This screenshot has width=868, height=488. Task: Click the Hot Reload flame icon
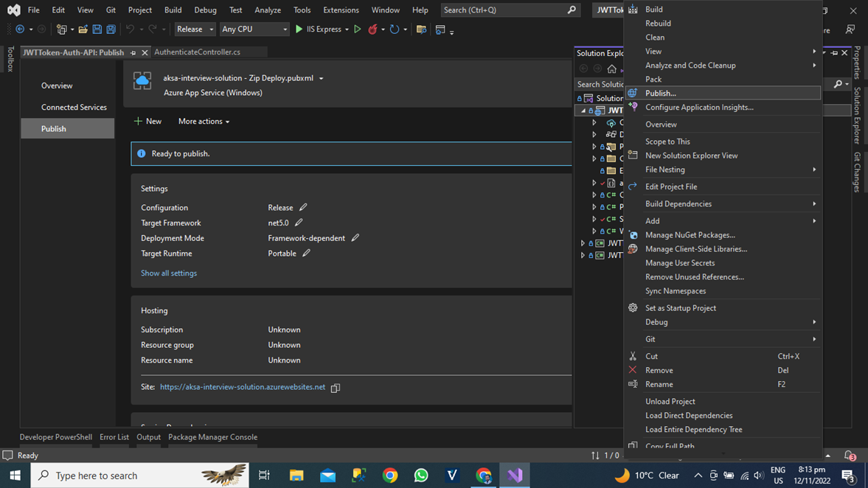pyautogui.click(x=375, y=29)
